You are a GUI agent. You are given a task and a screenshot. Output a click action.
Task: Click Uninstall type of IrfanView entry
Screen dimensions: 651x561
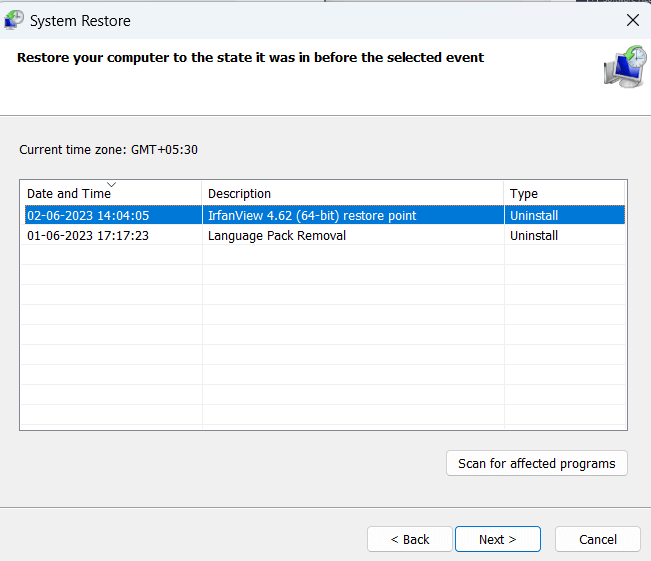(534, 216)
